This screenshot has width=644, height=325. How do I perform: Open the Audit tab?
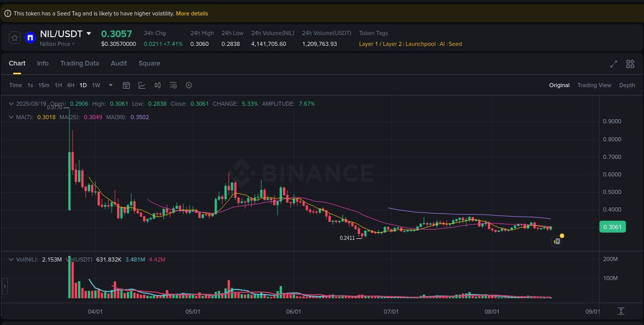(x=118, y=63)
